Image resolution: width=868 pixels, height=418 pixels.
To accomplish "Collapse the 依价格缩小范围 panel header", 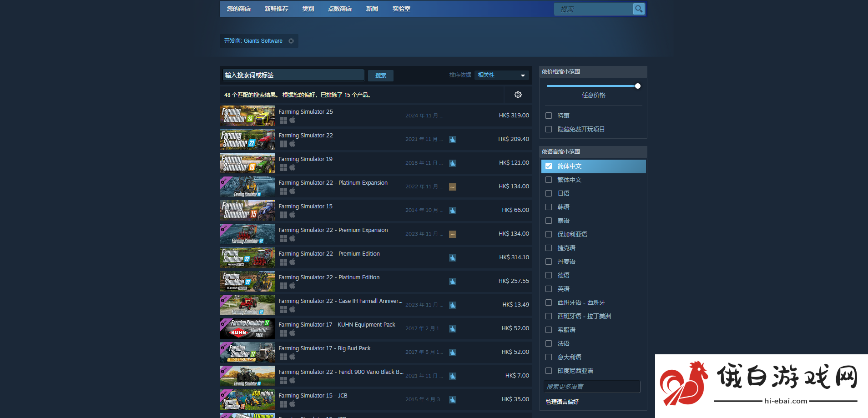I will pos(593,72).
